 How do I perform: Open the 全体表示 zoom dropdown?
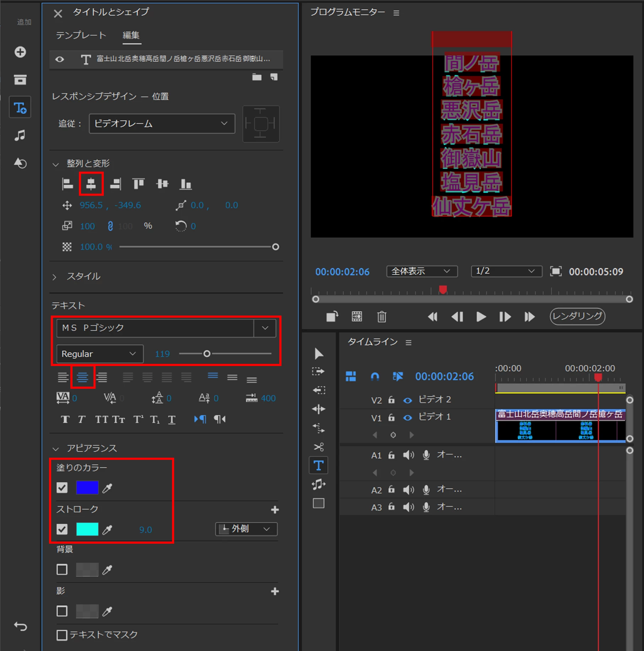point(422,271)
